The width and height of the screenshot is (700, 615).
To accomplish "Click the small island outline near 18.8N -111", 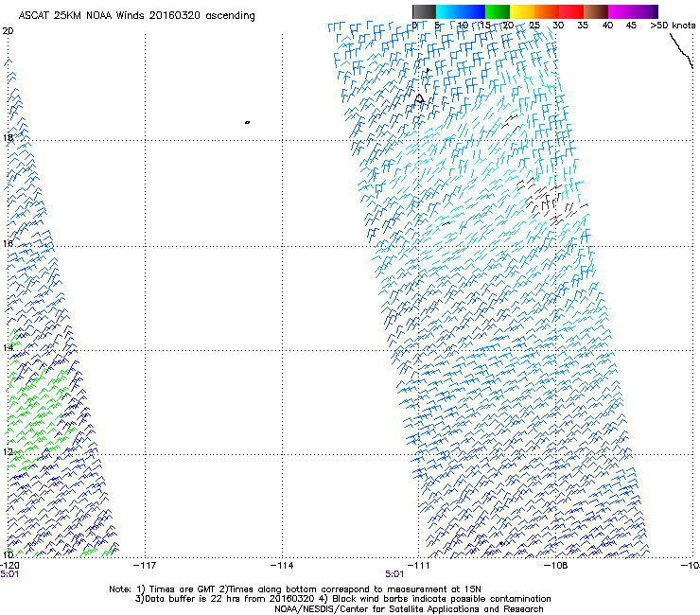I will tap(419, 98).
